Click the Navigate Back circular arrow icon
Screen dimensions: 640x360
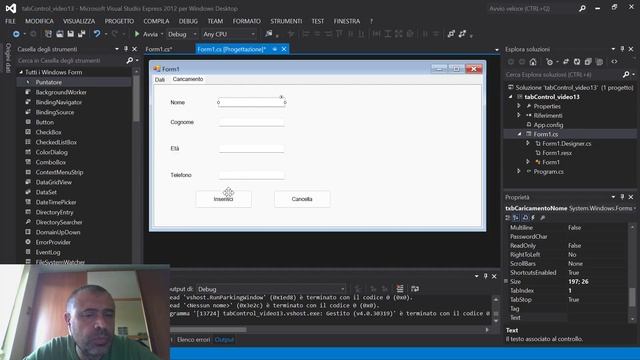(x=16, y=34)
